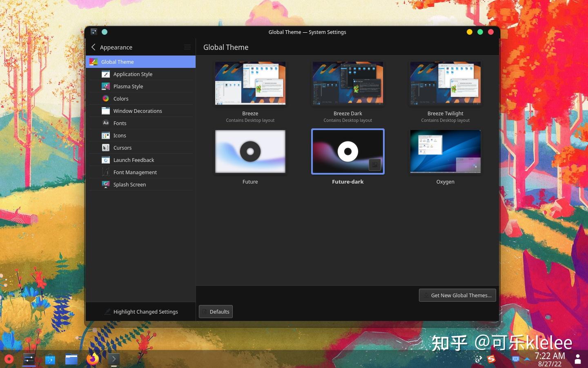Select Window Decorations in the sidebar
Viewport: 588px width, 368px height.
coord(138,111)
